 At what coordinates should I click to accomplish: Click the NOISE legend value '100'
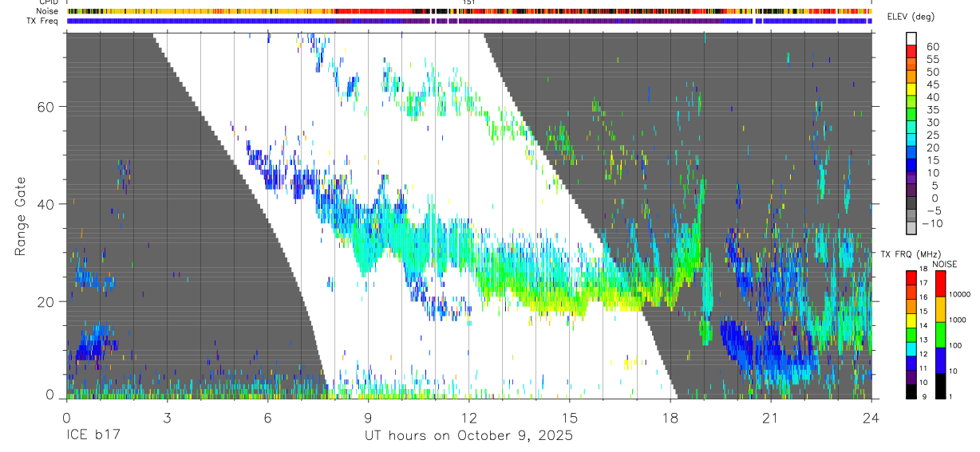pos(957,345)
